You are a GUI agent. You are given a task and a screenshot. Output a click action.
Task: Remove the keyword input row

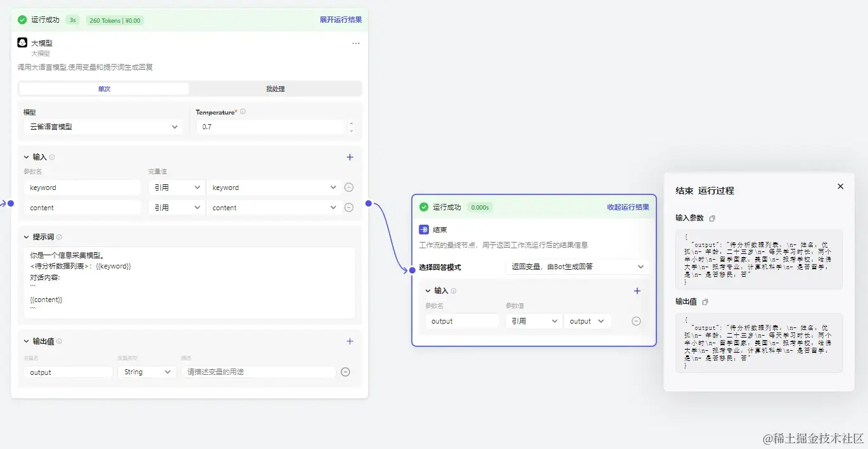348,187
